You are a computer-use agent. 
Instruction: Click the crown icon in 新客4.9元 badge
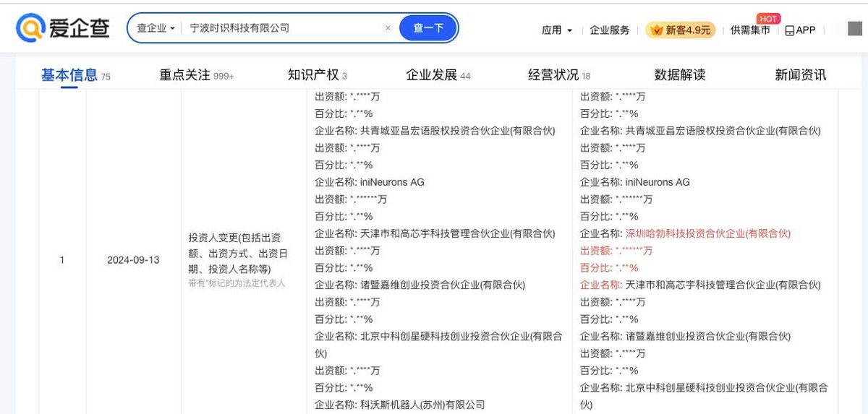(657, 30)
